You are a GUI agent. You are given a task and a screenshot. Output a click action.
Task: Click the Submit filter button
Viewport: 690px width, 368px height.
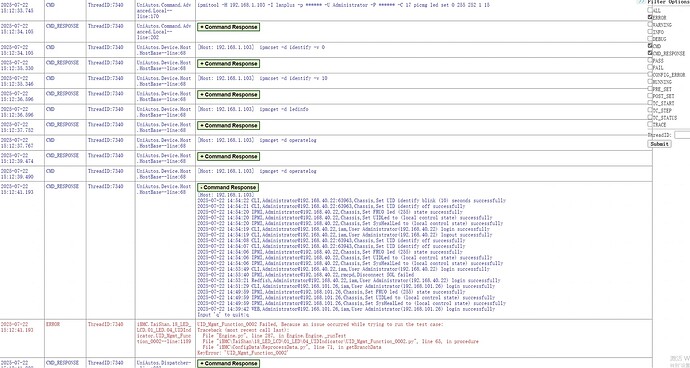[659, 144]
